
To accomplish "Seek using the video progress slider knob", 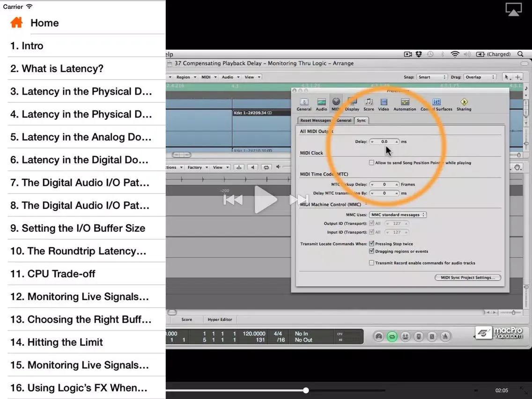I will [306, 391].
